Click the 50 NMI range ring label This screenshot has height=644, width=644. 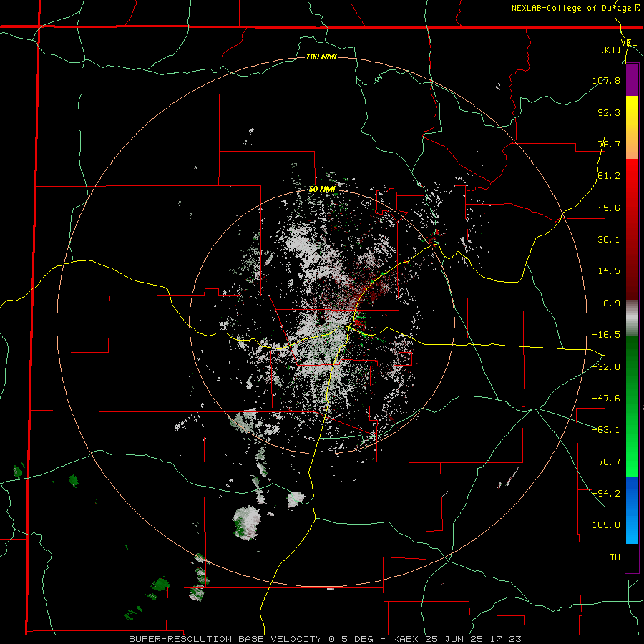point(322,190)
